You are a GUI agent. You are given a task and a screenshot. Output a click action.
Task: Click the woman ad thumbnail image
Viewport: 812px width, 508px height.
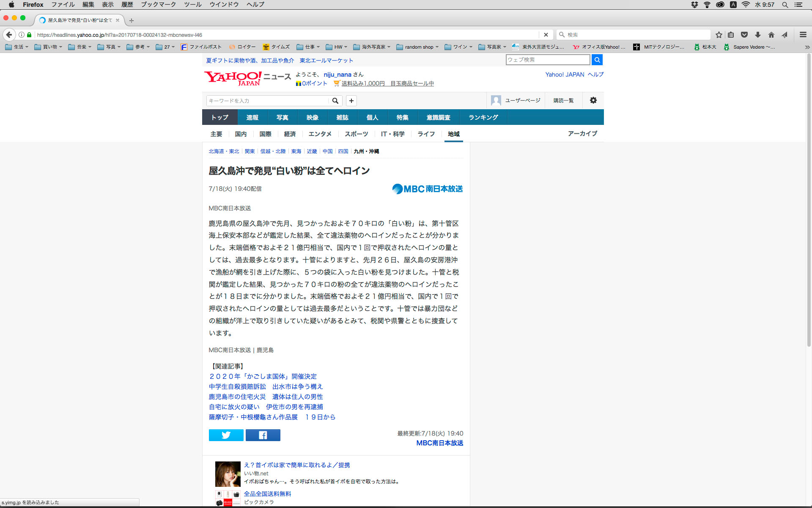coord(228,474)
